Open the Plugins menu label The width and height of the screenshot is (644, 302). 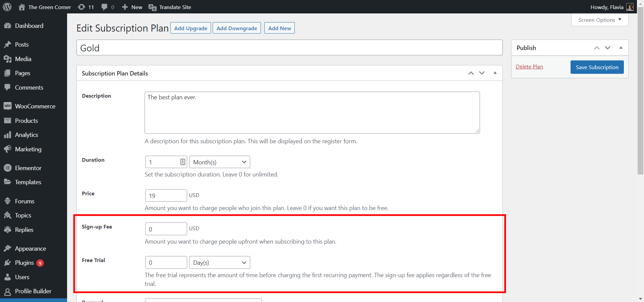(24, 263)
